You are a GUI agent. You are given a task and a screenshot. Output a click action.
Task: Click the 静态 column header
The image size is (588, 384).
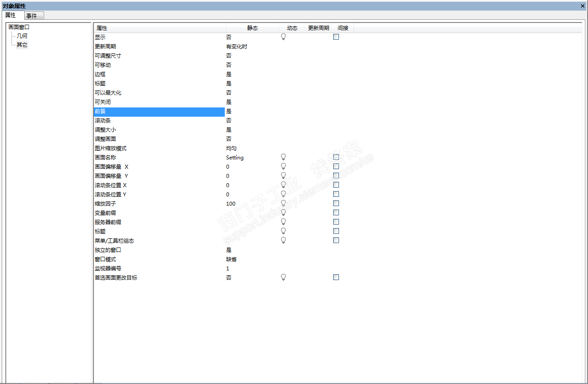253,28
